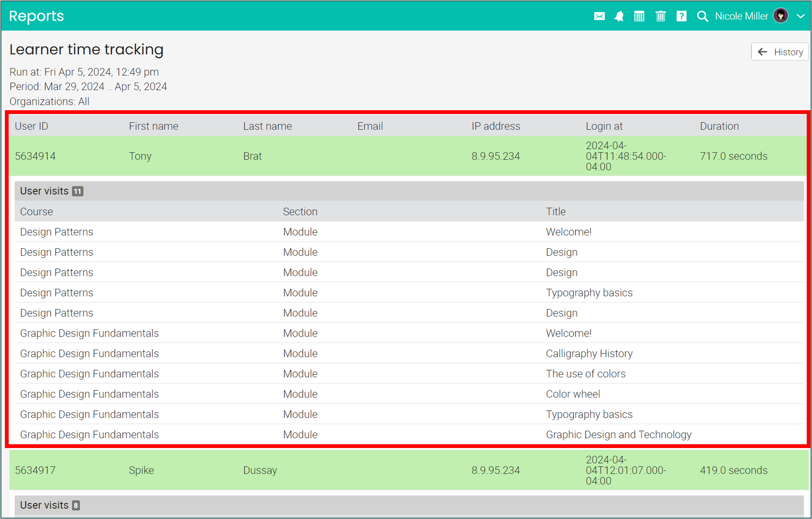Click the Calligraphy History visit row

tap(589, 353)
